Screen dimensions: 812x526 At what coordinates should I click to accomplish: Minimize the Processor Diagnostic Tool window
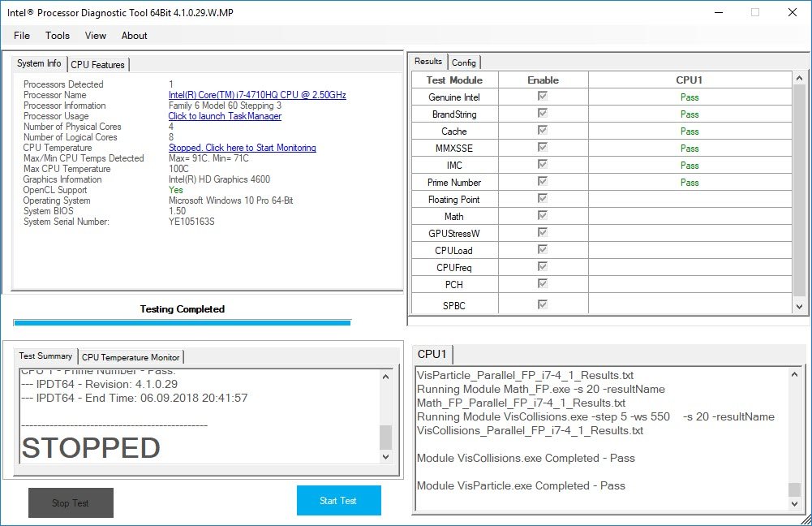(x=719, y=12)
